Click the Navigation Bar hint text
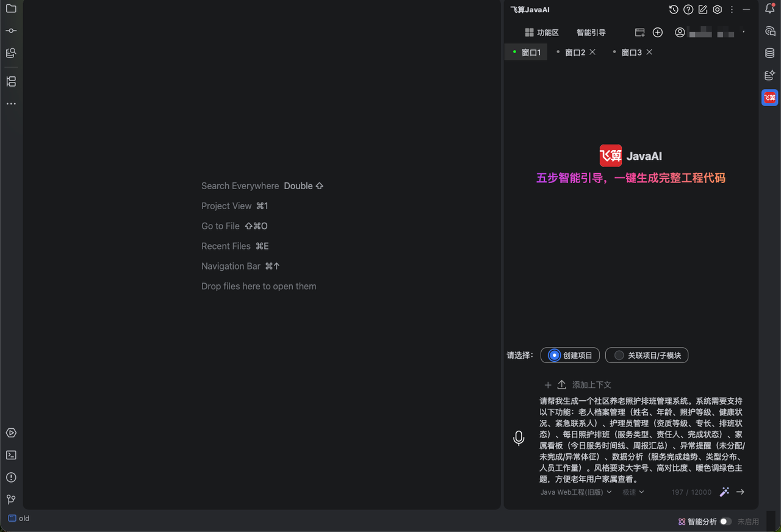Screen dimensions: 781x532 231,267
